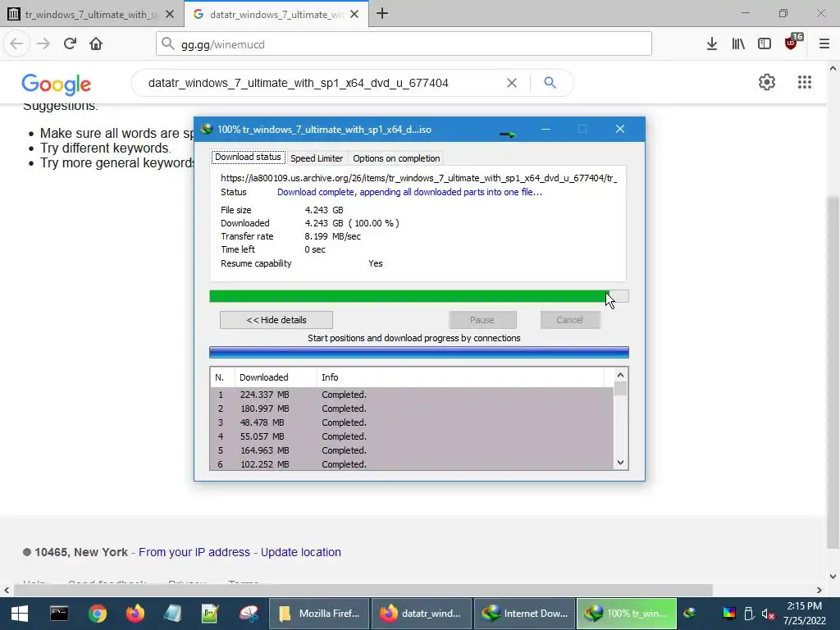The height and width of the screenshot is (630, 840).
Task: Switch to the tr_windows_7_ultimate archive tab
Action: tap(91, 15)
